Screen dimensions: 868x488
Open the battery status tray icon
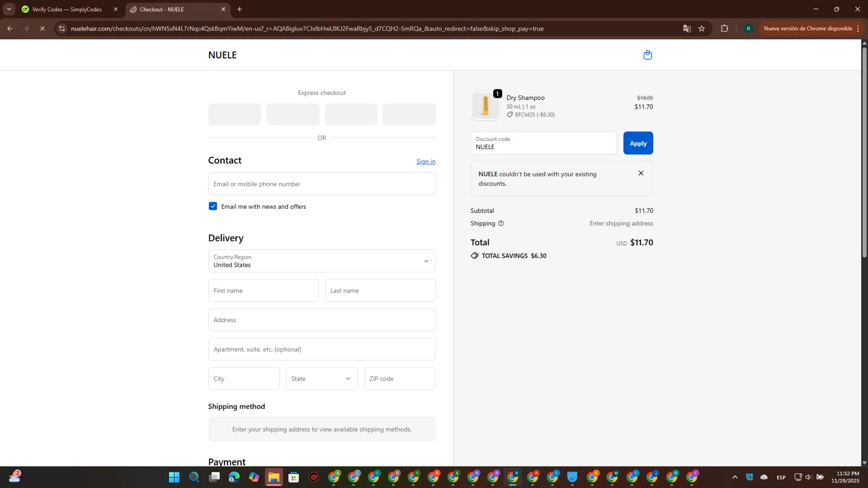click(x=820, y=477)
